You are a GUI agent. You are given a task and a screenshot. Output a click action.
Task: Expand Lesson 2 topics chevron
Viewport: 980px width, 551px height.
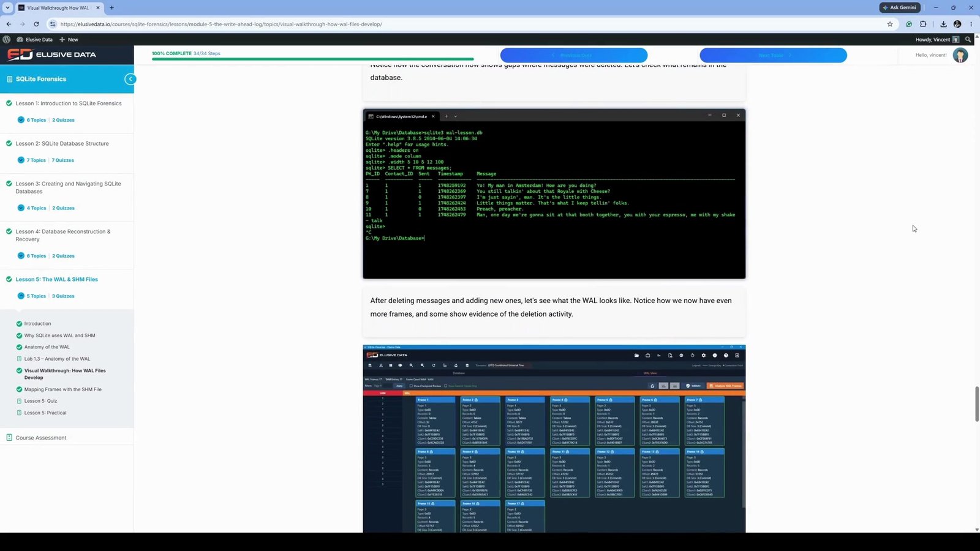(x=21, y=160)
